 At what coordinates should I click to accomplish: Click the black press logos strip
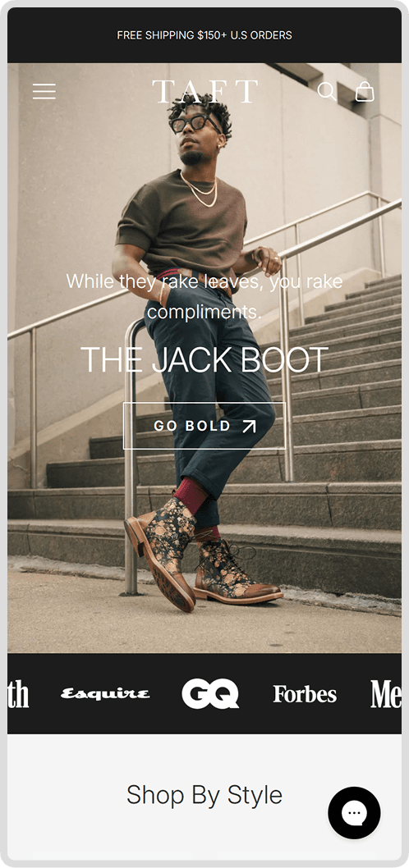[204, 693]
